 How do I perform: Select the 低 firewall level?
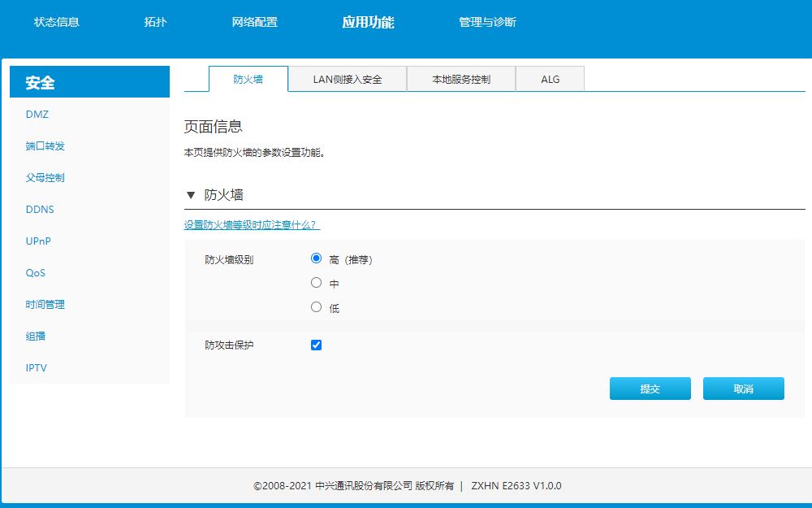pyautogui.click(x=316, y=307)
